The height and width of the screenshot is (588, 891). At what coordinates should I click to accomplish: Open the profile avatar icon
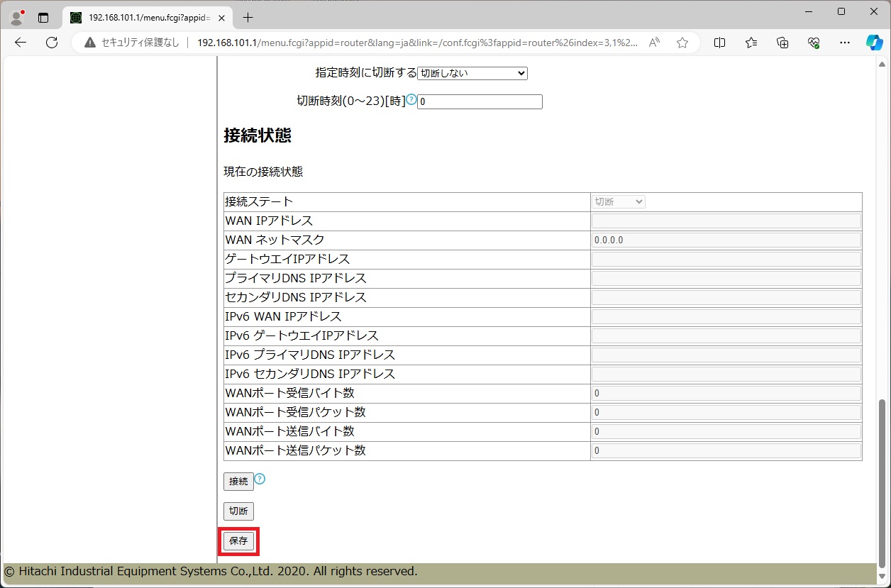(x=18, y=17)
